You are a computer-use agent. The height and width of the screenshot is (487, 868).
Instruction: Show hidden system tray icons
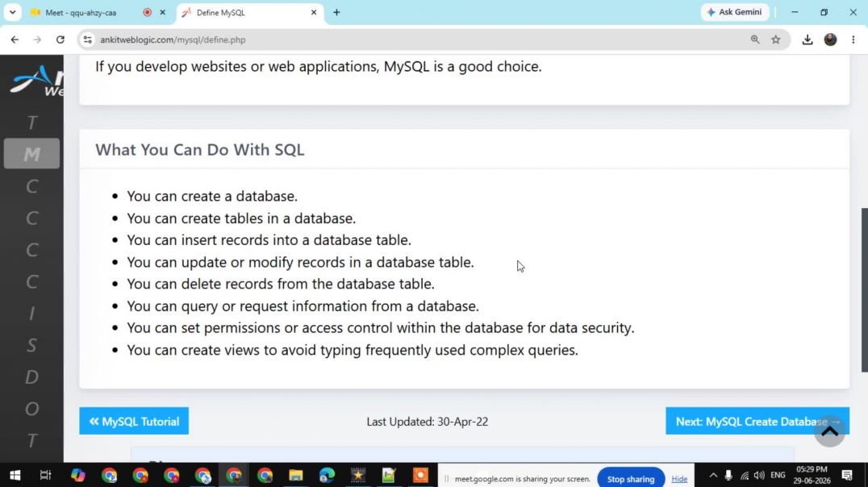coord(713,476)
